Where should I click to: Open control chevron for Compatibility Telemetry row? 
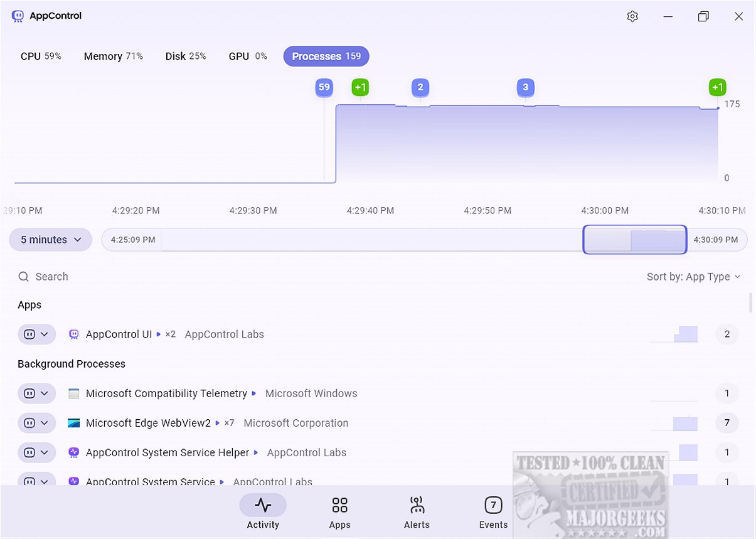[x=45, y=393]
